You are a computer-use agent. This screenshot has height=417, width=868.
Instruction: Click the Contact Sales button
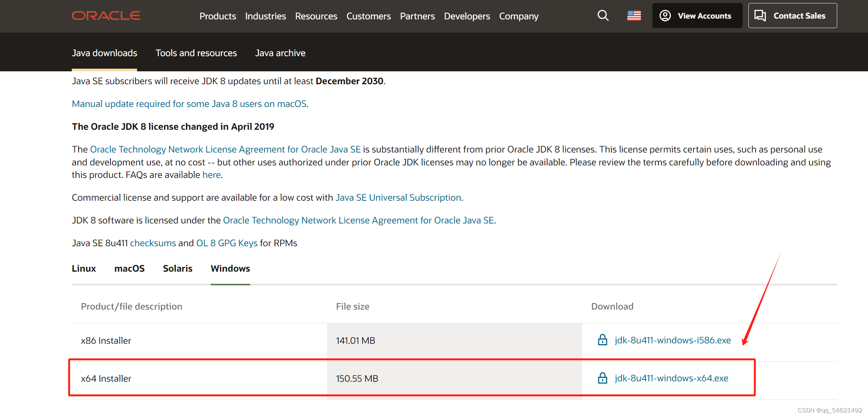(x=792, y=16)
